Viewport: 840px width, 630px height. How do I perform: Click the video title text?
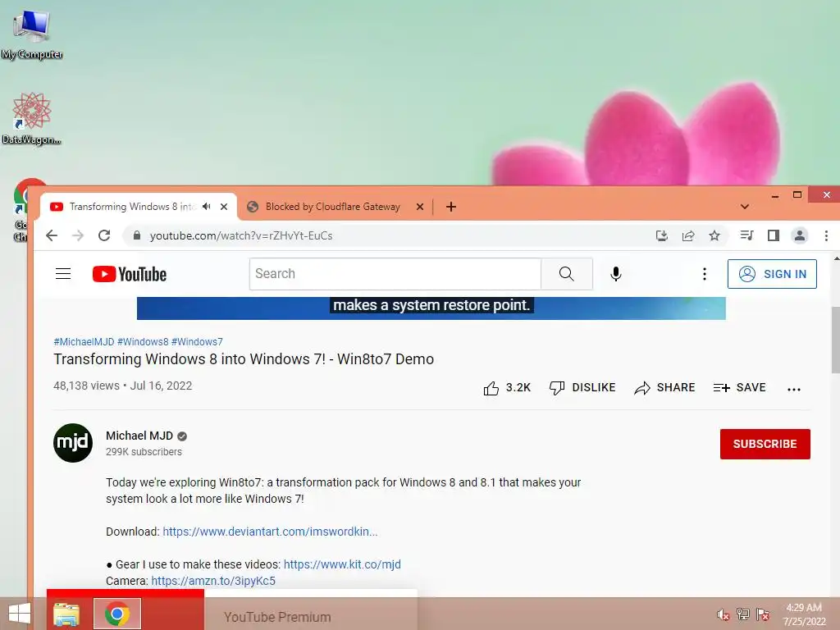click(x=244, y=359)
